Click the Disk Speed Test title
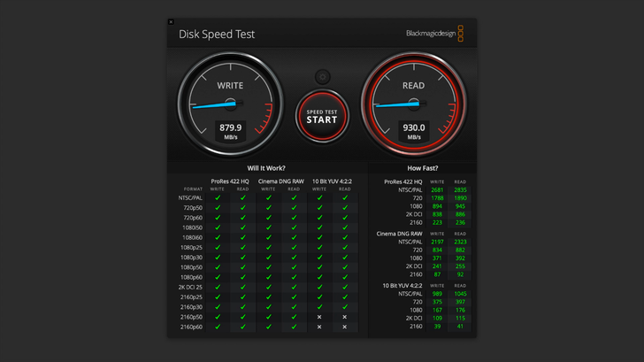 [x=217, y=35]
